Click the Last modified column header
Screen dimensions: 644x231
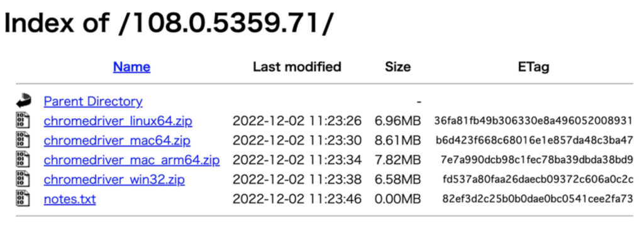[x=297, y=67]
